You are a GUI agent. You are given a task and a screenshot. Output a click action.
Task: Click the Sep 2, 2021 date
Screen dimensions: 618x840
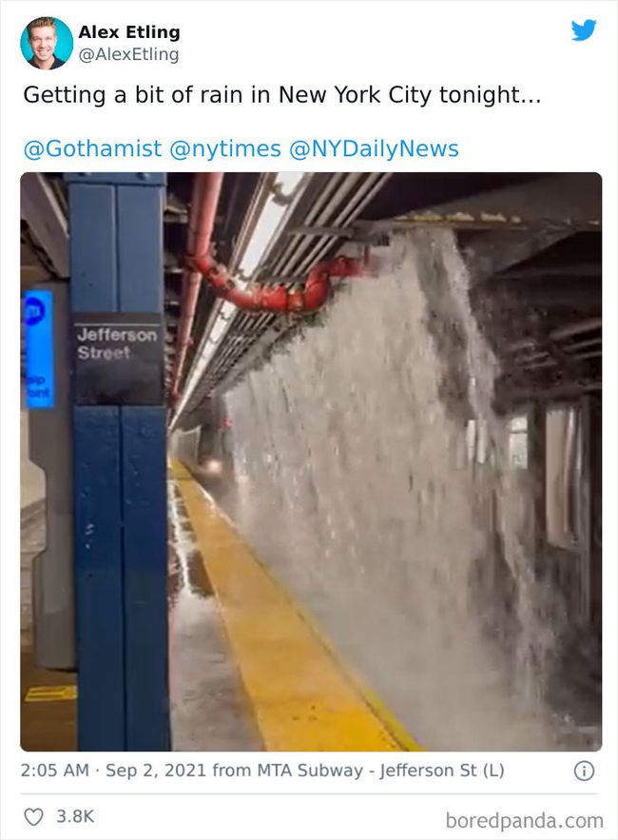(156, 771)
